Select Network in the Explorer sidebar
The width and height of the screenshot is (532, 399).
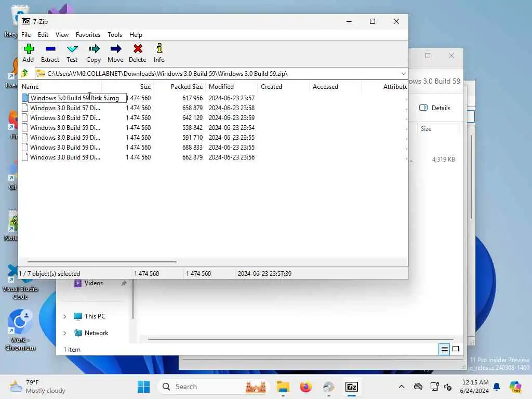click(91, 333)
